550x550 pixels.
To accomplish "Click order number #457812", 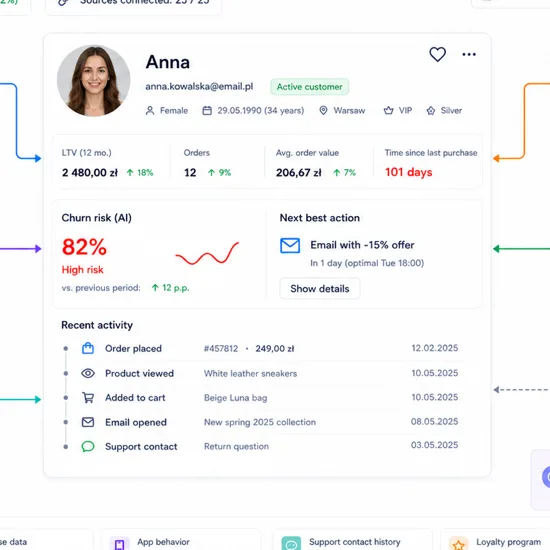I will 221,349.
